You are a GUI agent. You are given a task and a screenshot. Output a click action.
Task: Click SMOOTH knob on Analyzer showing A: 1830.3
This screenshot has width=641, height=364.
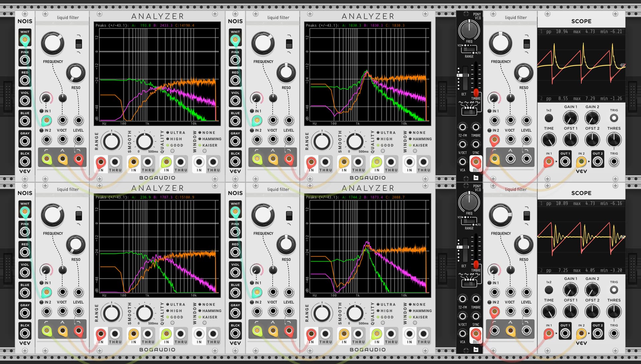pos(355,141)
